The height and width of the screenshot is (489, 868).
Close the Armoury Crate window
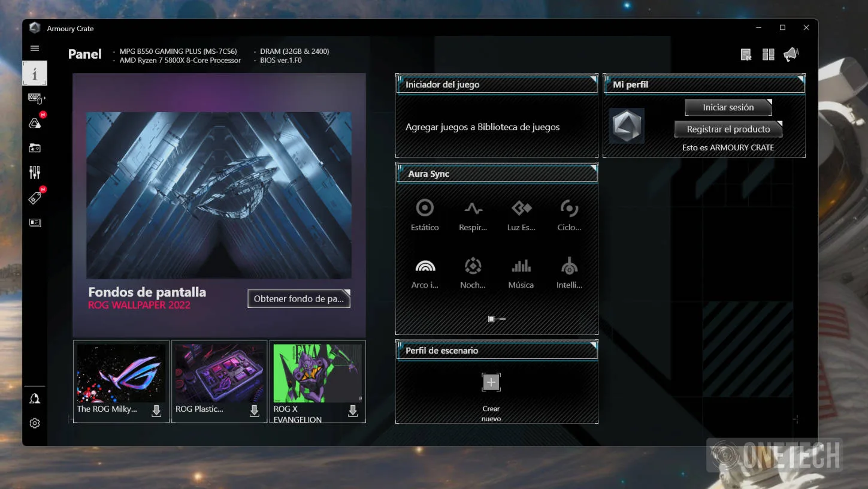click(x=806, y=28)
